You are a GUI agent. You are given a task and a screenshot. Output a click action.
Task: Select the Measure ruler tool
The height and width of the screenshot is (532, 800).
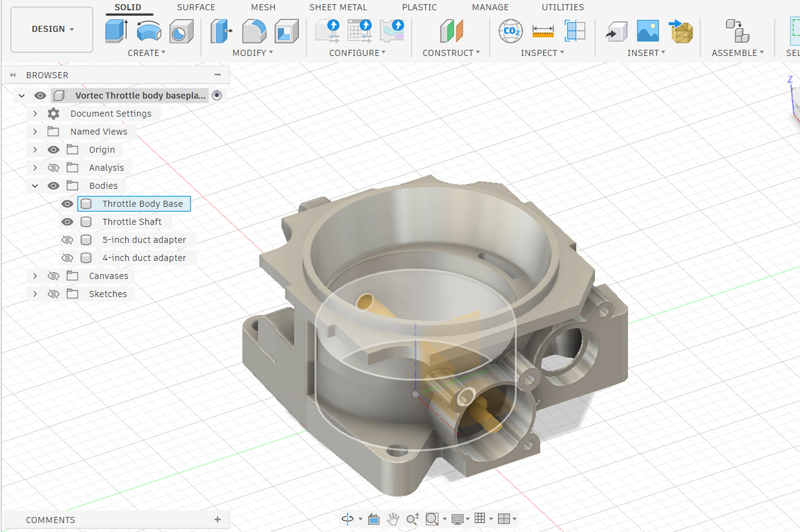click(543, 31)
